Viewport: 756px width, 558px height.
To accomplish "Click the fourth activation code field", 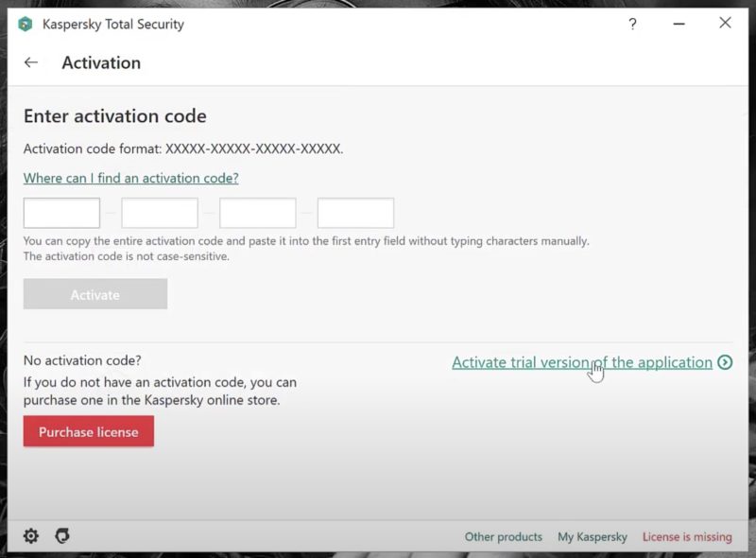I will [355, 214].
